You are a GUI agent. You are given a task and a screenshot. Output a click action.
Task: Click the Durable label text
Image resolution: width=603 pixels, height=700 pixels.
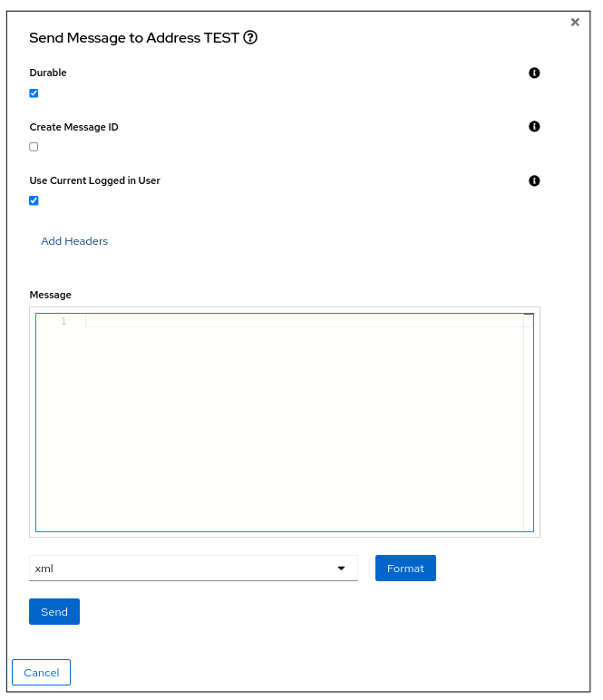tap(48, 73)
